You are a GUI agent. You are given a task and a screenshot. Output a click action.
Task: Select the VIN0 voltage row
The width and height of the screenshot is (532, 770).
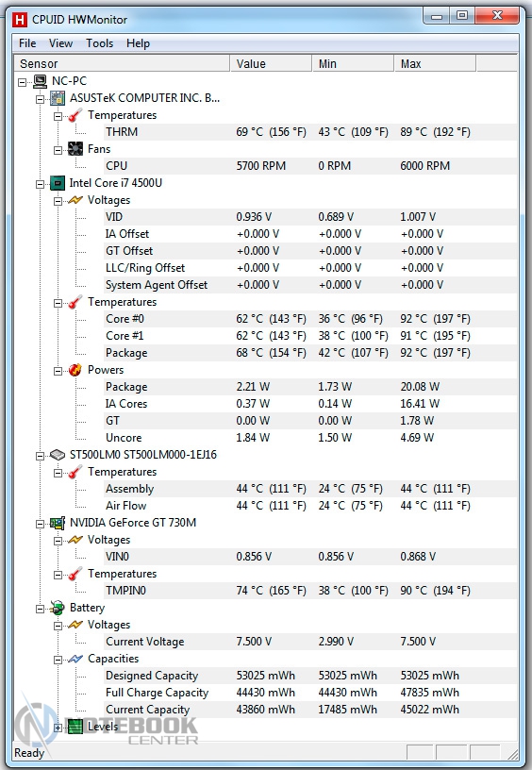[x=310, y=557]
